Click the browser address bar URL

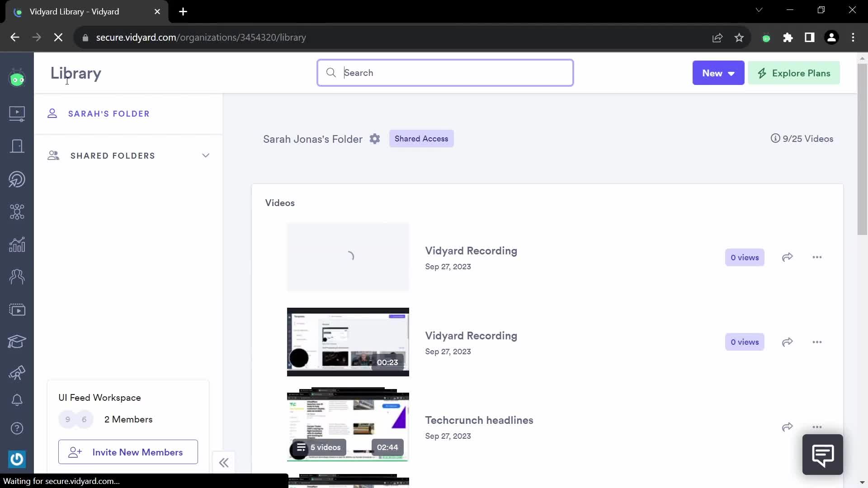coord(201,38)
